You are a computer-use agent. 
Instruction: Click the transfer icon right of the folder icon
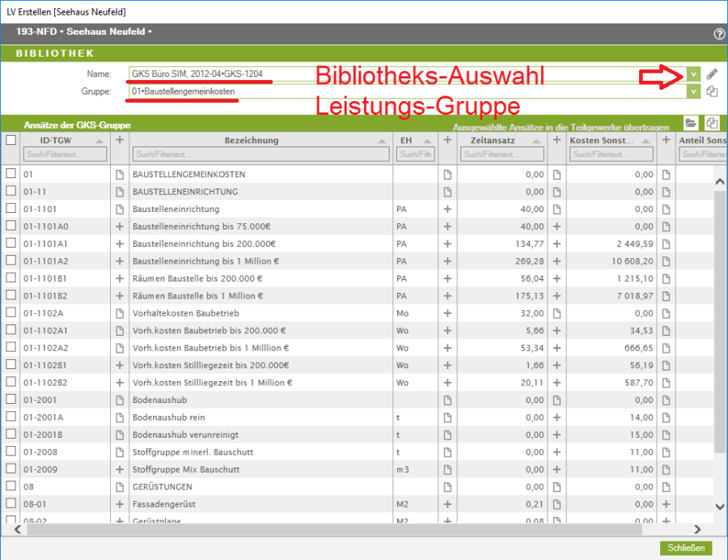[x=712, y=123]
